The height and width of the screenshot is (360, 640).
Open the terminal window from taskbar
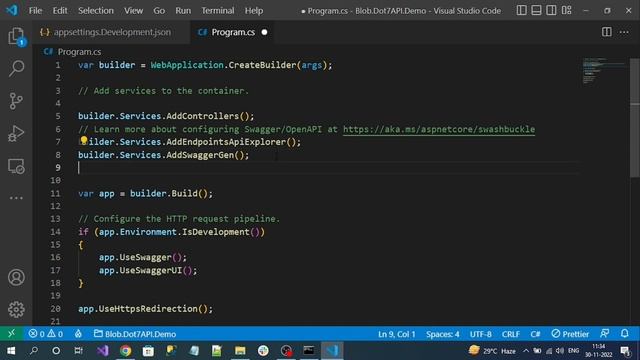pyautogui.click(x=309, y=351)
